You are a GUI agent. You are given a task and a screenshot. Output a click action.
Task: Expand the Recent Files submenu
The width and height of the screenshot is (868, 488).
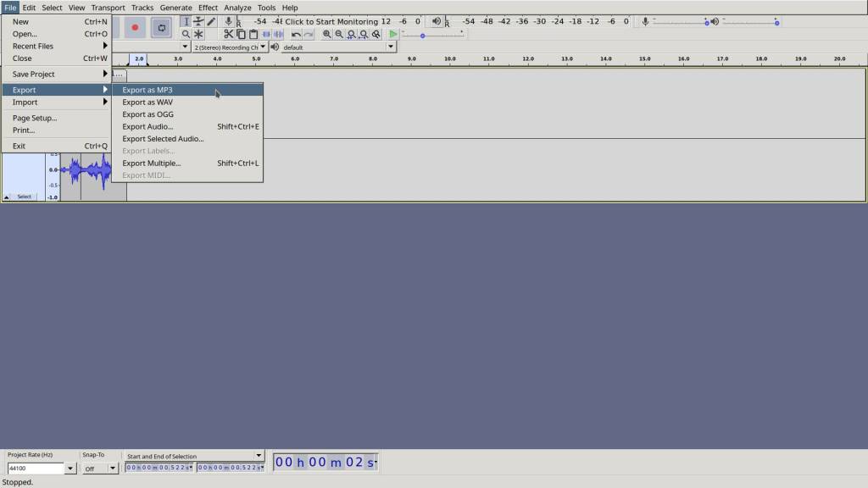[x=57, y=46]
